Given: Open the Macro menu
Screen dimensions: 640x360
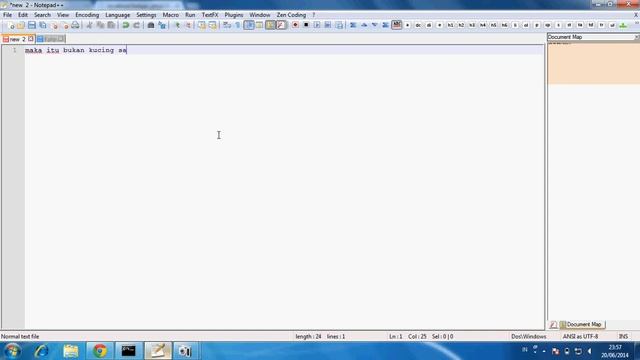Looking at the screenshot, I should (171, 15).
